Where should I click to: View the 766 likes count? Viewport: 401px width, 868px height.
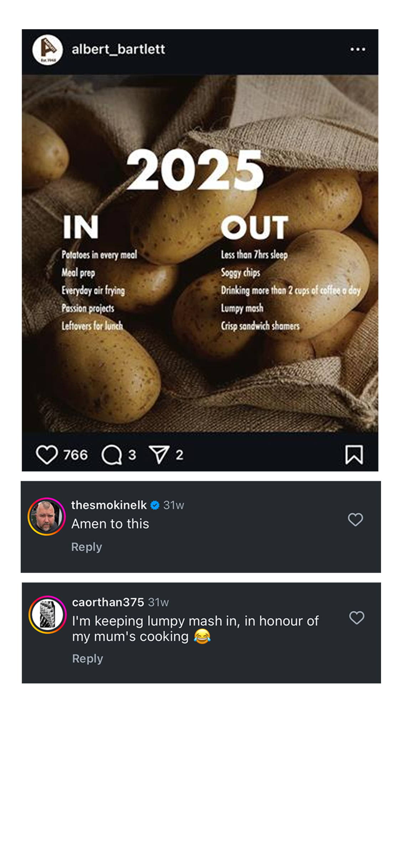click(76, 455)
